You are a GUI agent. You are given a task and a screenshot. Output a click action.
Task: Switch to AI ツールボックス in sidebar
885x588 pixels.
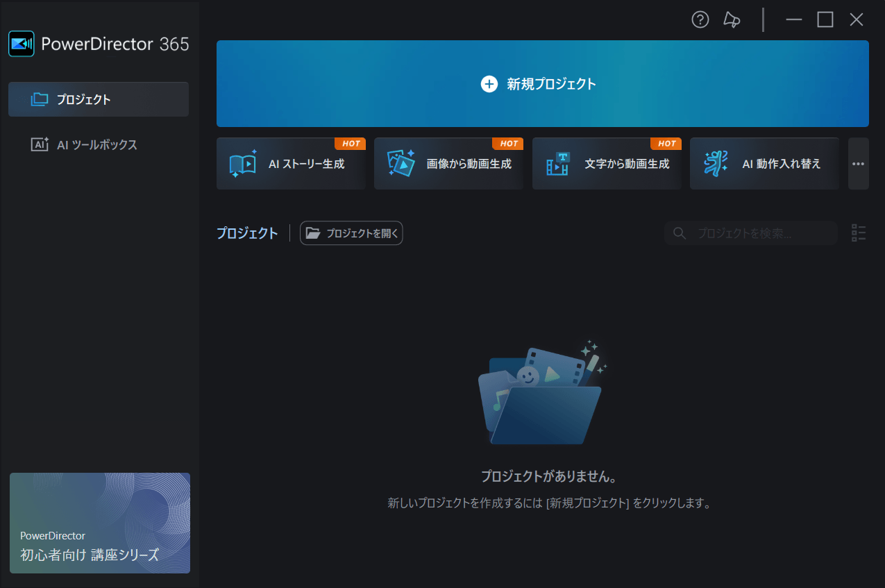[99, 145]
